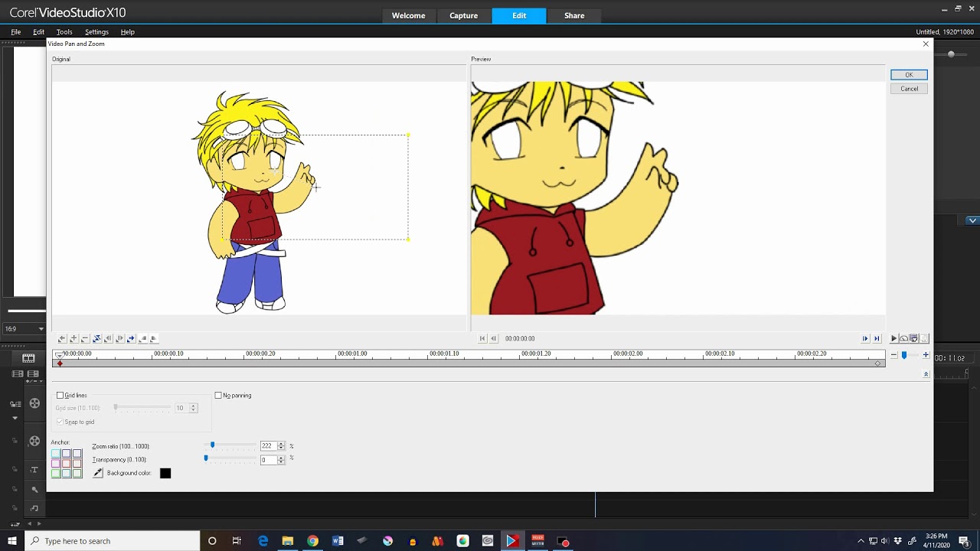Open the Windows Start menu
Image resolution: width=980 pixels, height=551 pixels.
[12, 541]
